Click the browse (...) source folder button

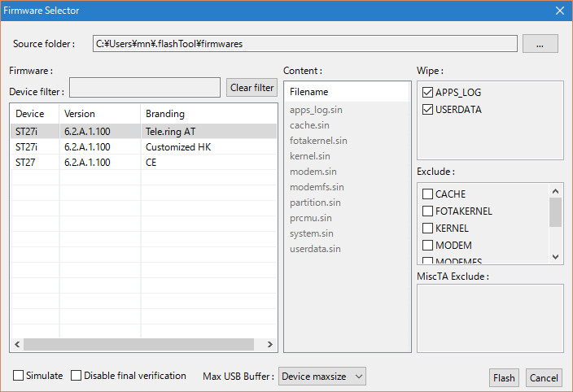coord(540,44)
